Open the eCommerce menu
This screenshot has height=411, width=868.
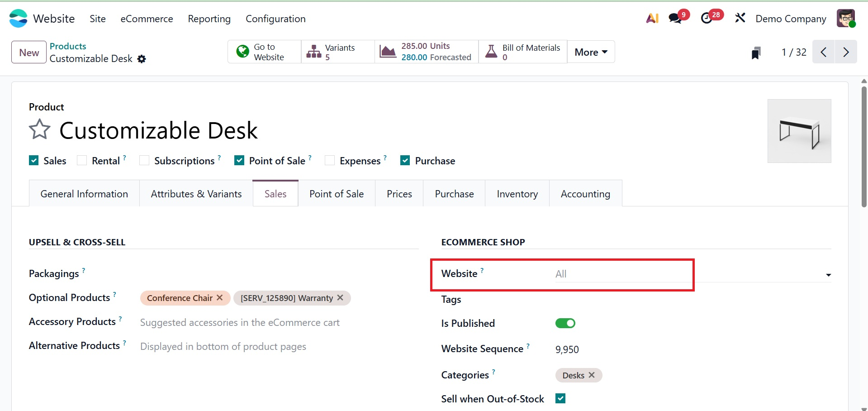[147, 19]
